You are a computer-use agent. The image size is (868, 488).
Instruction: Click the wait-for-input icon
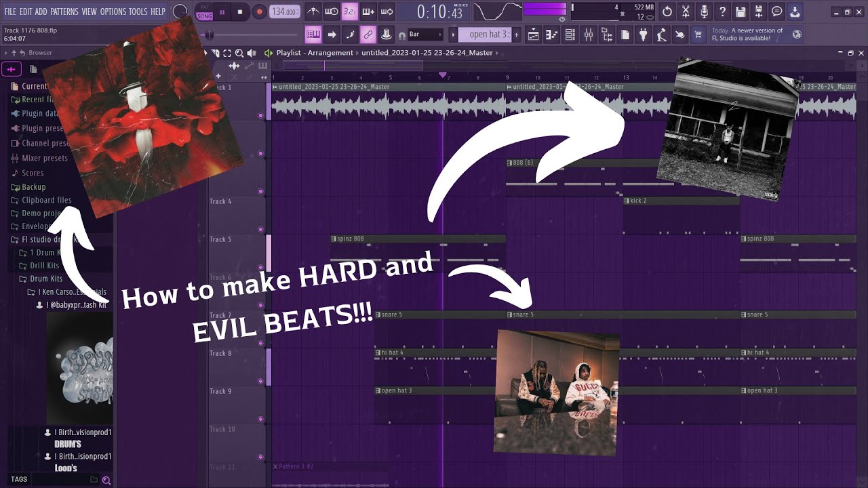pyautogui.click(x=331, y=12)
